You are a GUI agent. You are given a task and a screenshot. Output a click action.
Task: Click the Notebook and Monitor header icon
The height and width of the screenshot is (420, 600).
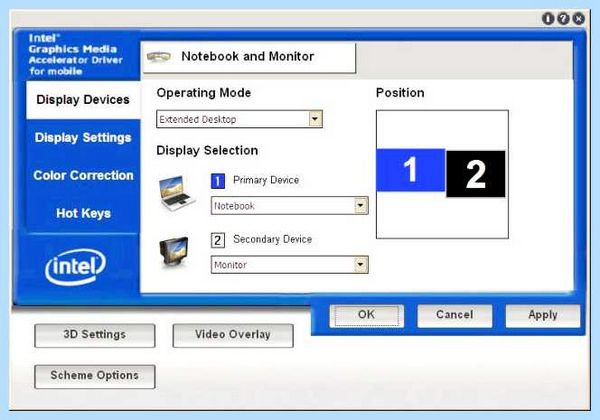[x=159, y=57]
